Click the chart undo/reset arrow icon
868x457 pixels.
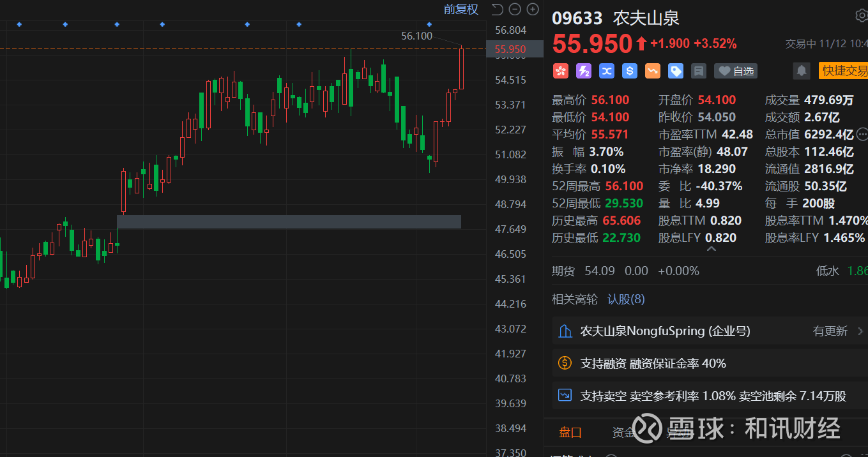click(x=498, y=9)
